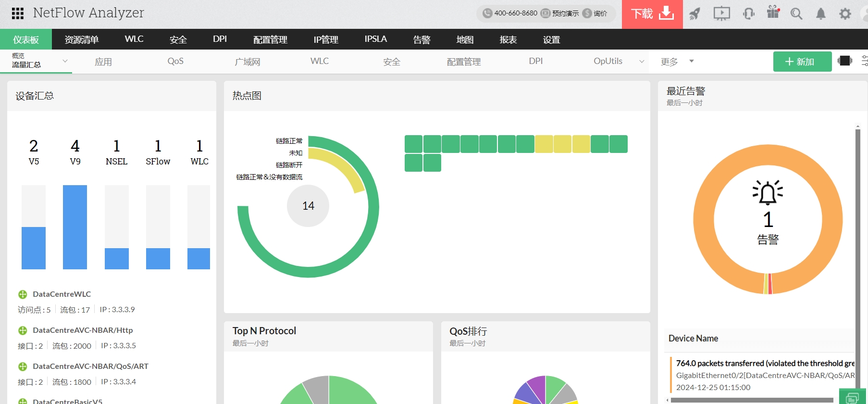
Task: Open the IP管理 menu
Action: [326, 39]
